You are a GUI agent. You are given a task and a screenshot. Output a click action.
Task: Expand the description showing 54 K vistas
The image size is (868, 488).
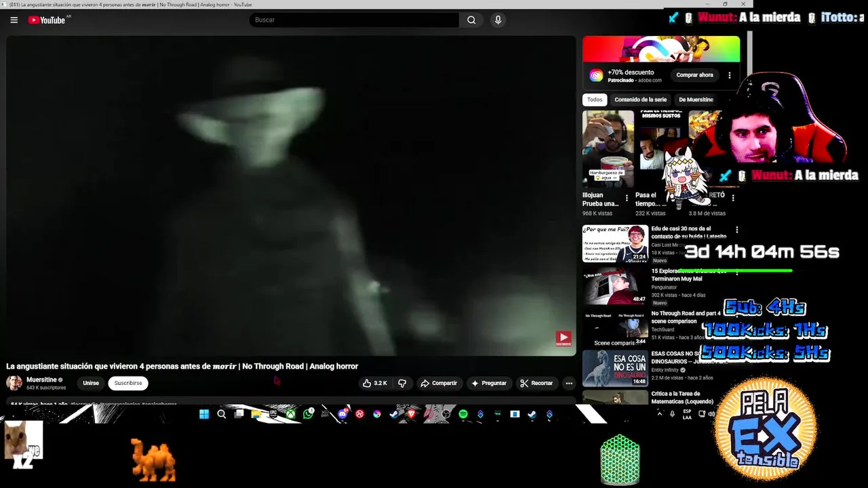[x=290, y=403]
